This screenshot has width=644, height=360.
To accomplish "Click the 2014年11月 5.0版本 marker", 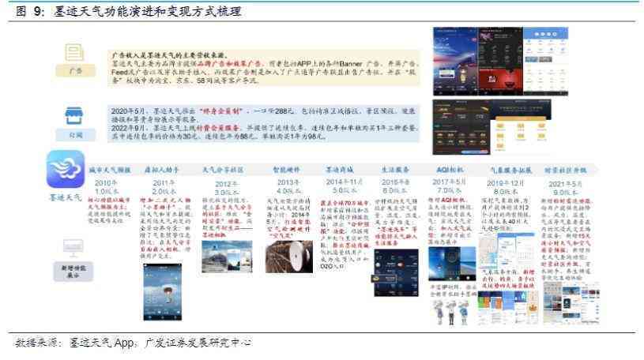I will pyautogui.click(x=345, y=186).
